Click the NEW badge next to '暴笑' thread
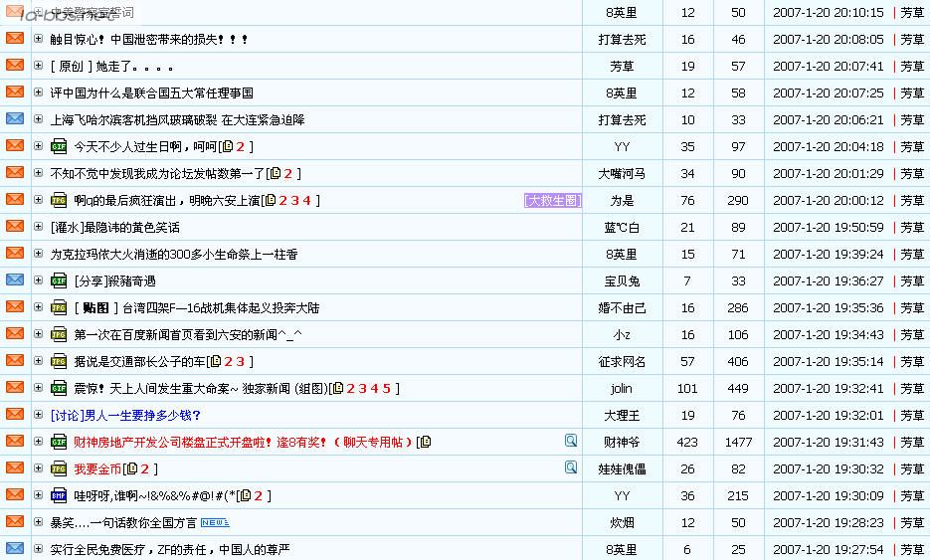 pos(215,522)
